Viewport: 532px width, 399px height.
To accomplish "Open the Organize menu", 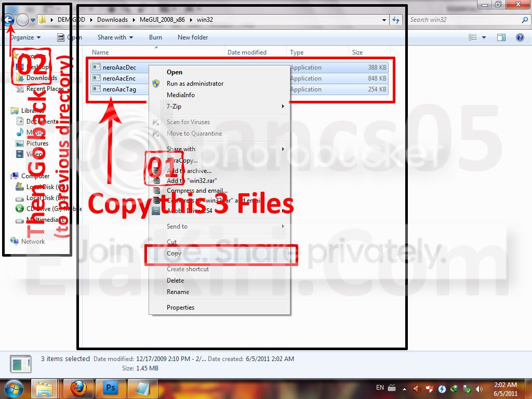I will pos(25,37).
